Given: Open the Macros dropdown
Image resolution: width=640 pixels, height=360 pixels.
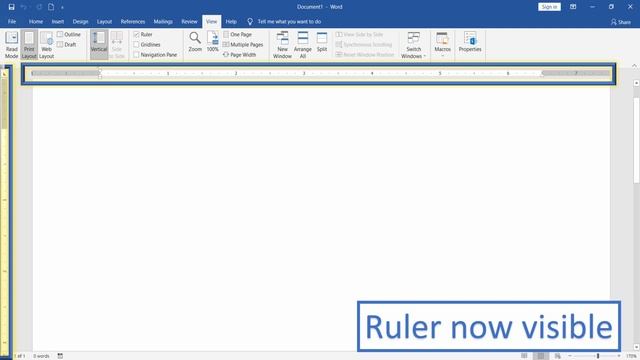Looking at the screenshot, I should (x=442, y=44).
